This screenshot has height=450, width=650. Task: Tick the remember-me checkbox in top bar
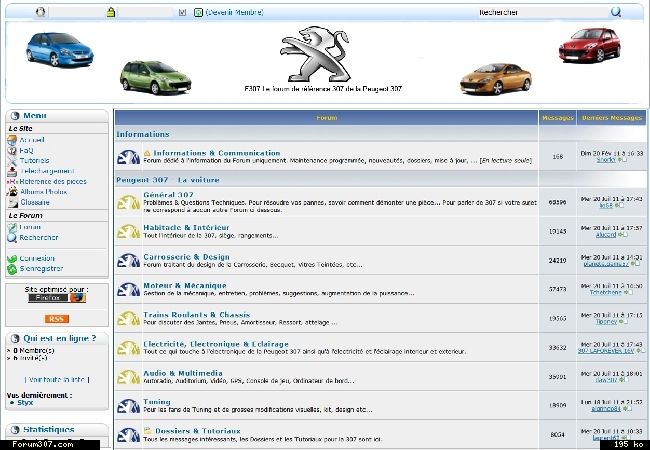click(x=182, y=12)
